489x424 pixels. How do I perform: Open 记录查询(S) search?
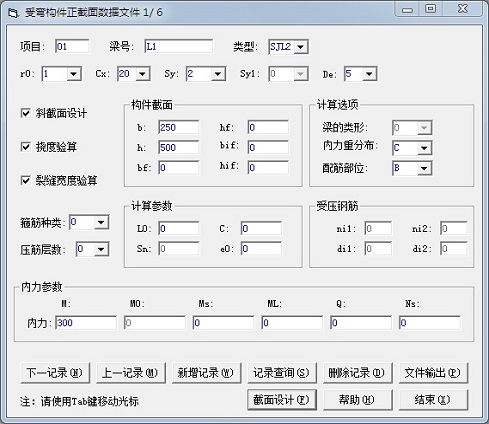282,373
